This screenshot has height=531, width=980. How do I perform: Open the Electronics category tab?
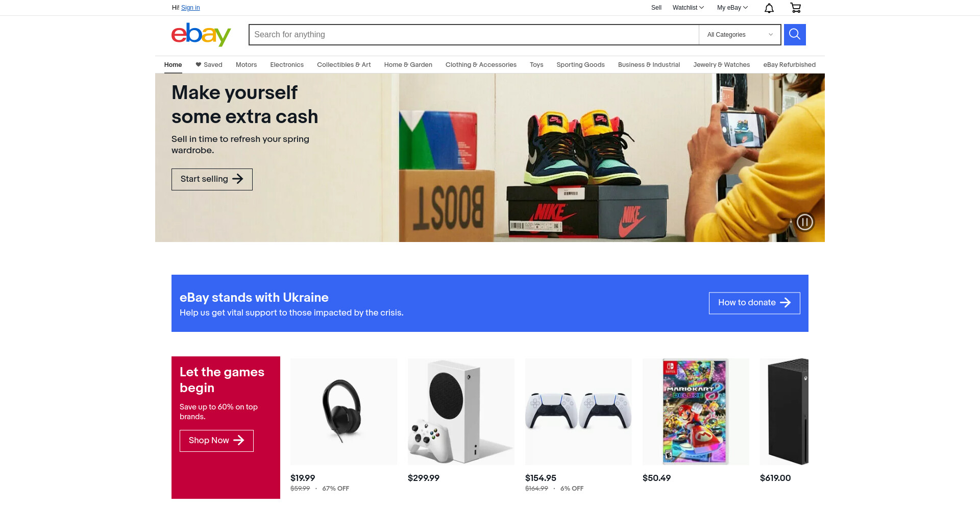(287, 65)
